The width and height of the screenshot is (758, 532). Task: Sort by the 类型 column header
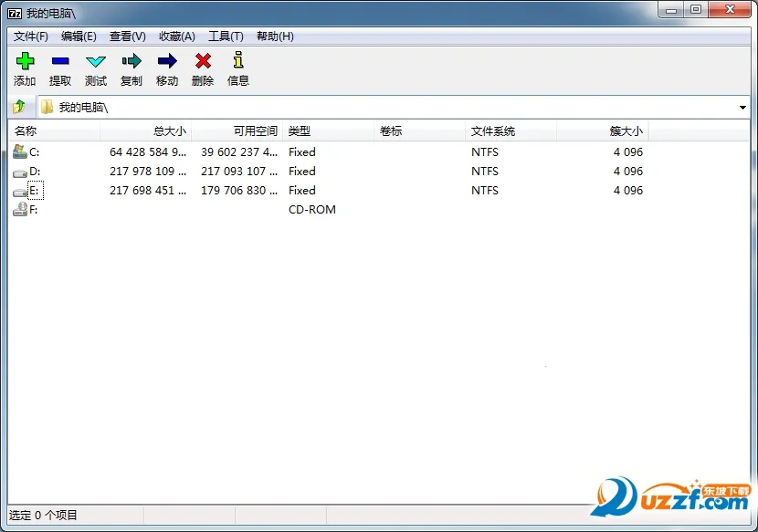[x=300, y=130]
